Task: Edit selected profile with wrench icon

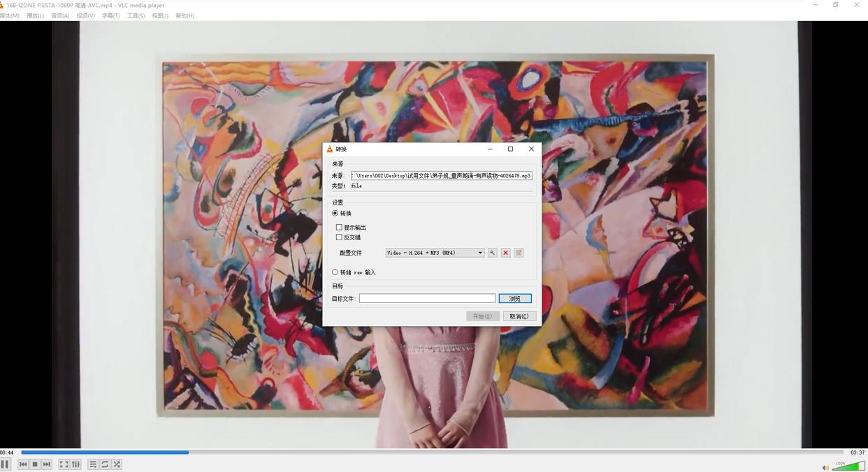Action: (x=493, y=253)
